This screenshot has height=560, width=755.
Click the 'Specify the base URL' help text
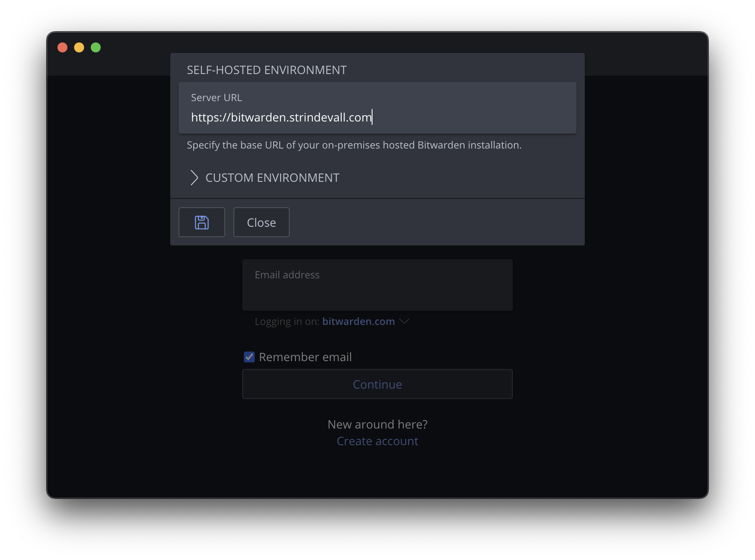354,145
